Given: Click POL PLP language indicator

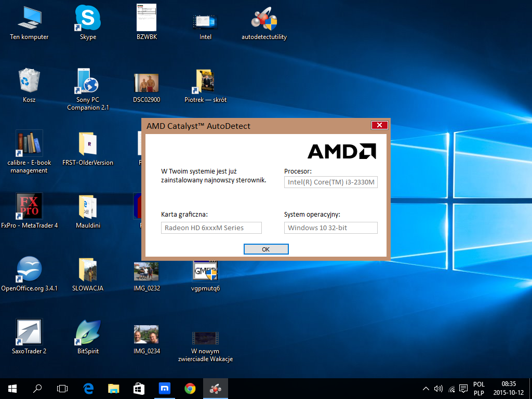Looking at the screenshot, I should pyautogui.click(x=478, y=389).
